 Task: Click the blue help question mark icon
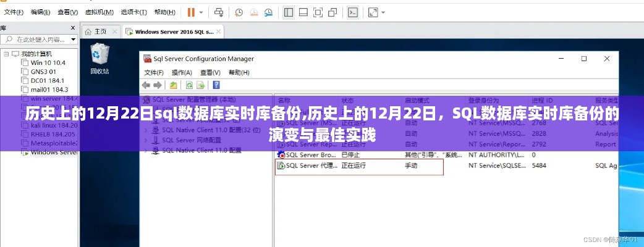point(216,85)
